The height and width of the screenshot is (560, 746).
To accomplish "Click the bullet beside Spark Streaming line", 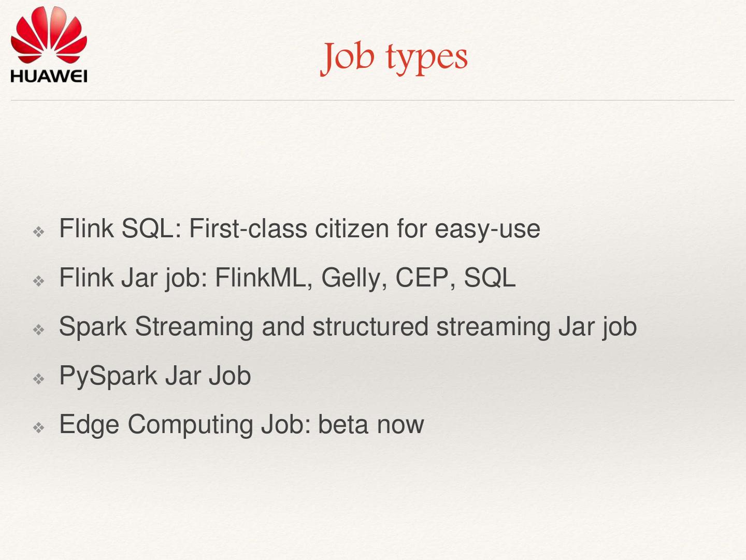I will 39,329.
